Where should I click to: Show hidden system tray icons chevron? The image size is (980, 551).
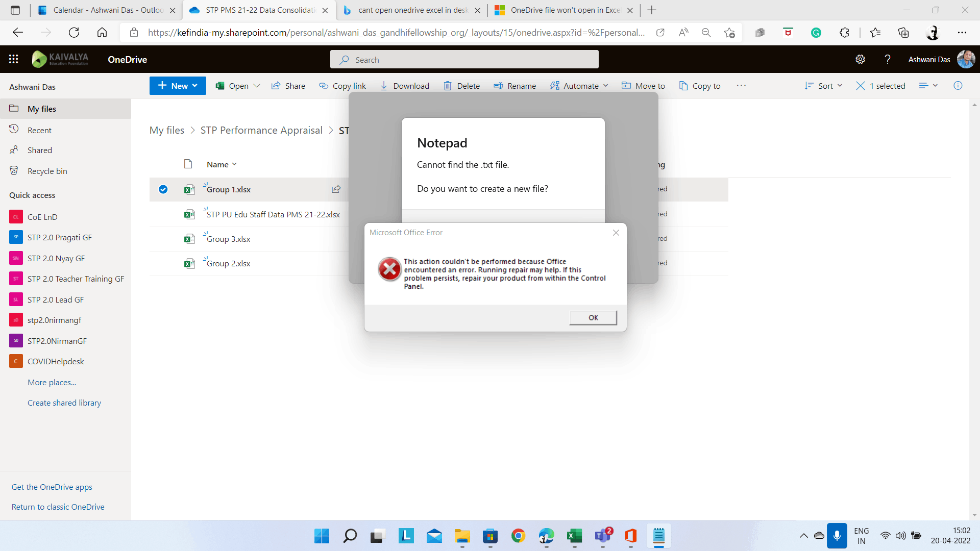(x=803, y=536)
